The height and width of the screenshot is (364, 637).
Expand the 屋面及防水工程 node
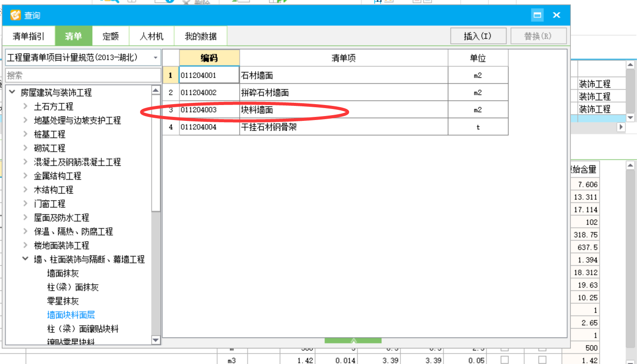pyautogui.click(x=25, y=218)
